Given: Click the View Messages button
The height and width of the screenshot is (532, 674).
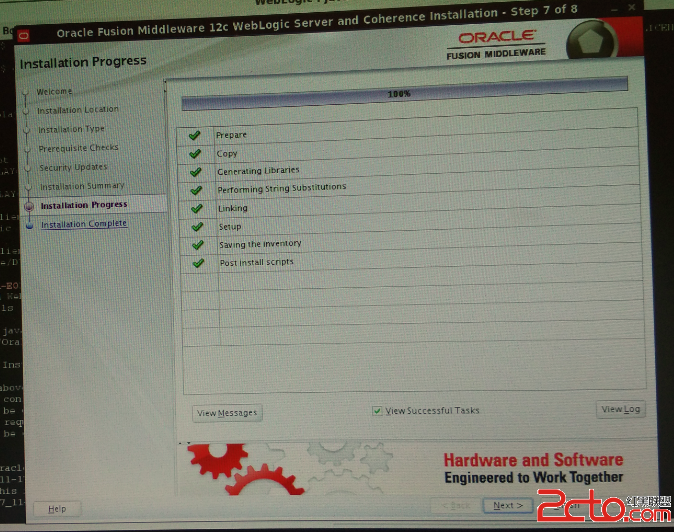Looking at the screenshot, I should tap(227, 413).
